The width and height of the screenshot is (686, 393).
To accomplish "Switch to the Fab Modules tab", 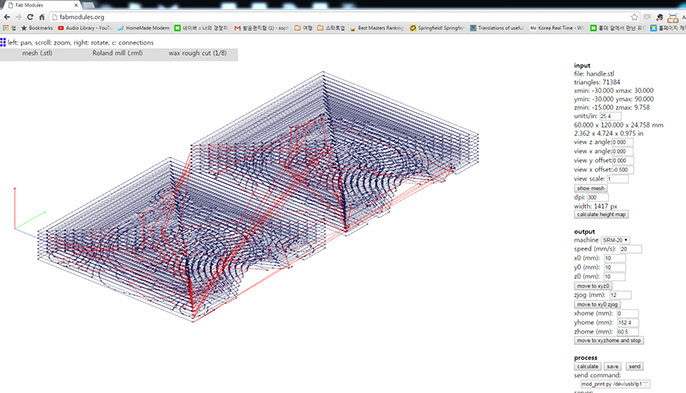I will [42, 5].
